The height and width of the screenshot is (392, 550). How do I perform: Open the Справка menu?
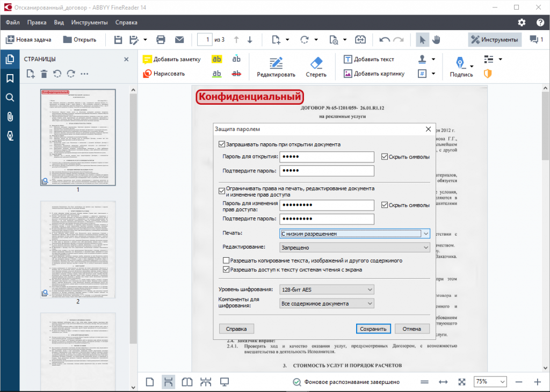coord(126,23)
